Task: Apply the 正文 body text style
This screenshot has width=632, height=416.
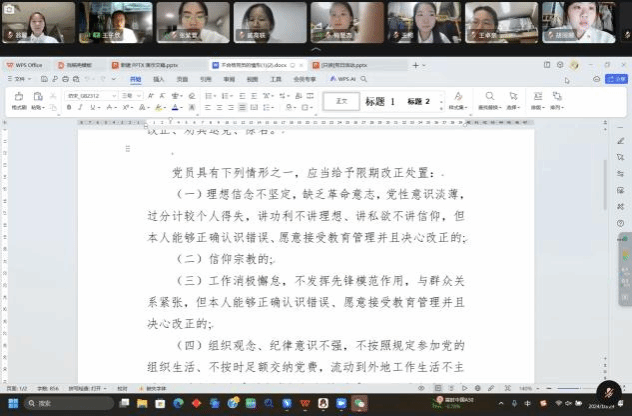Action: pyautogui.click(x=341, y=101)
